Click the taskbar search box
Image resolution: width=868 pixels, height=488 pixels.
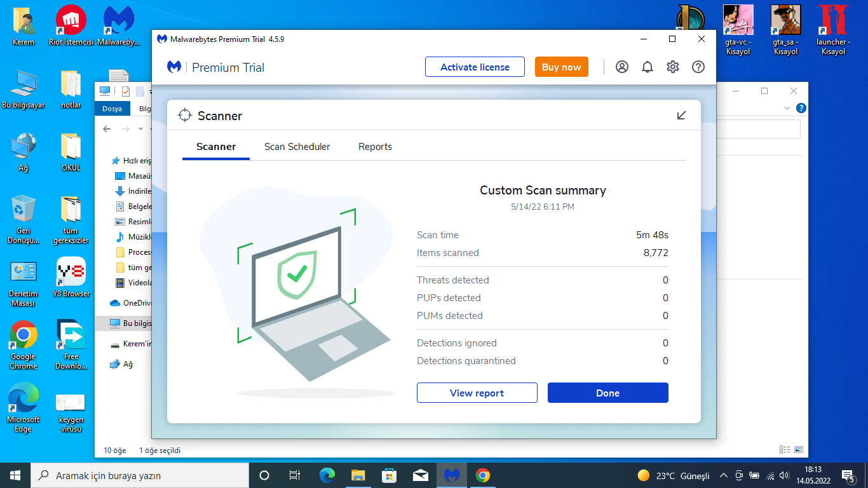140,475
